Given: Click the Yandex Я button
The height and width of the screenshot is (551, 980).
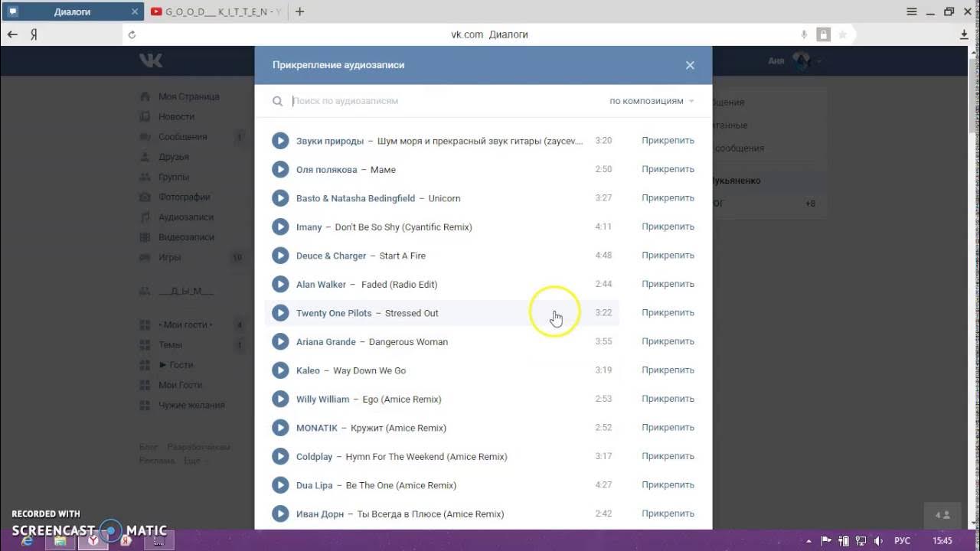Looking at the screenshot, I should [34, 34].
